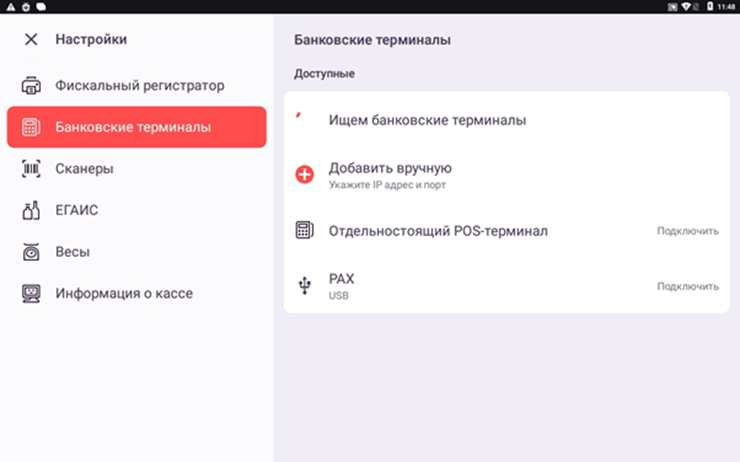Image resolution: width=740 pixels, height=462 pixels.
Task: Click the USB icon next to PAX
Action: (x=304, y=286)
